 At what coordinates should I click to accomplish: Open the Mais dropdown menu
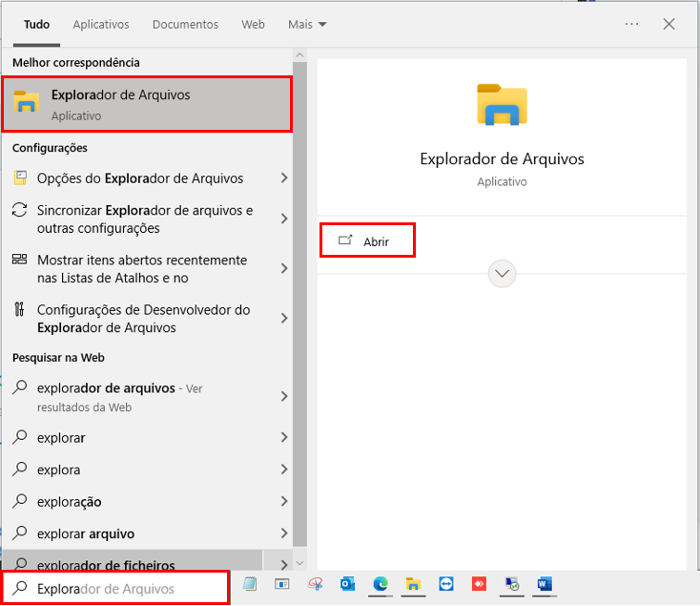307,24
